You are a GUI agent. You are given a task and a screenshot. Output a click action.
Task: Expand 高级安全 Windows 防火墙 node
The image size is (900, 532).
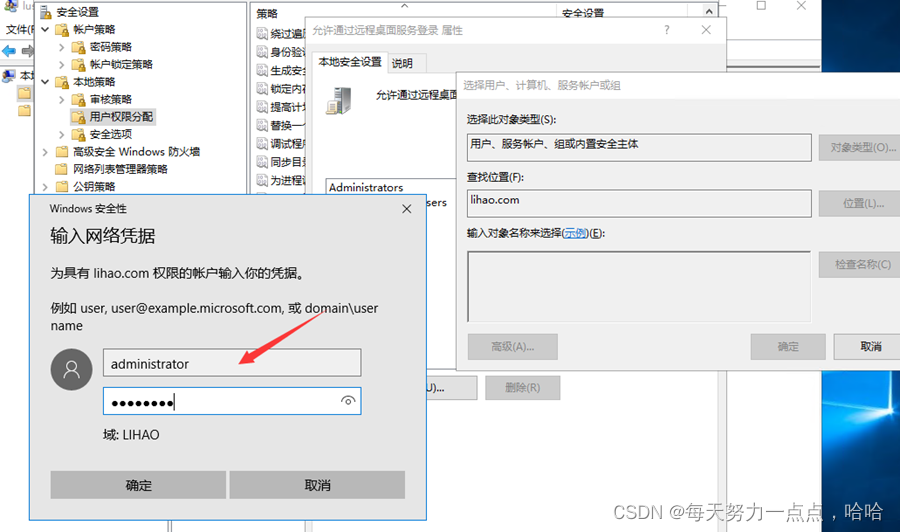tap(45, 152)
